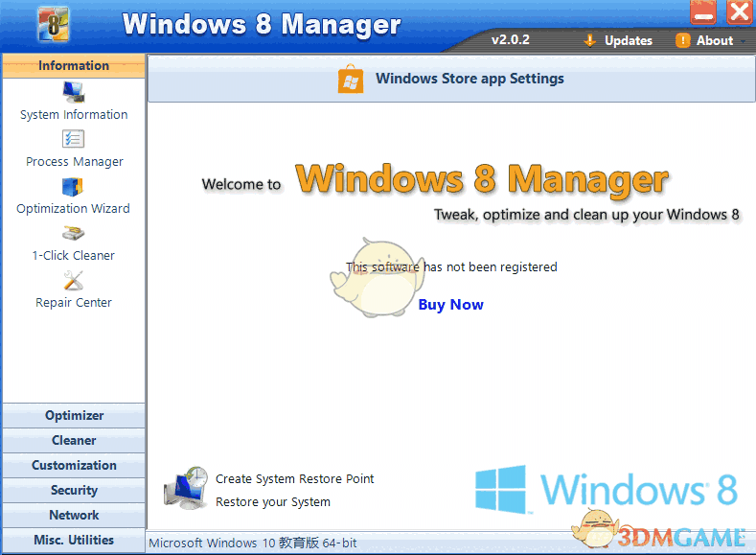Click the 1-Click Cleaner icon
The image size is (756, 555).
pos(73,234)
